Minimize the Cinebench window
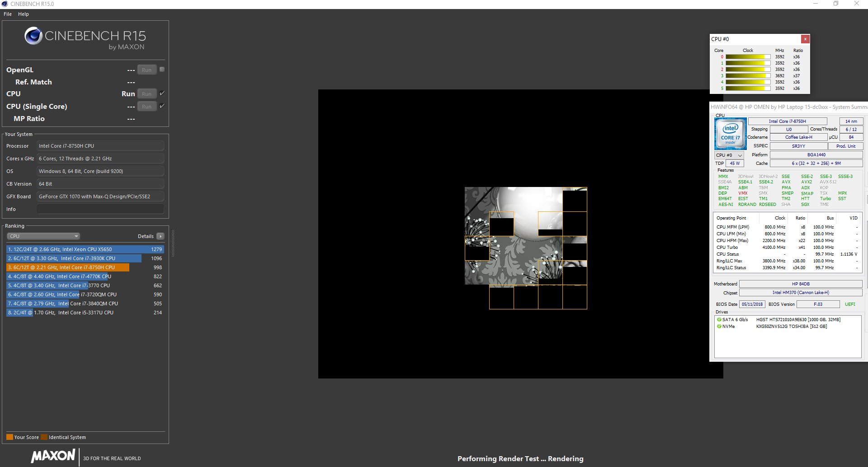This screenshot has width=868, height=467. tap(816, 4)
